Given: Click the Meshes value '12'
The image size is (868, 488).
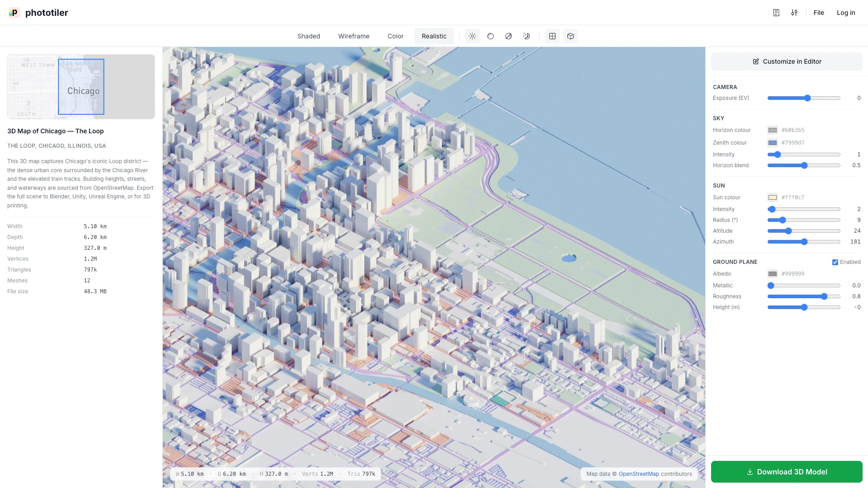Looking at the screenshot, I should coord(87,281).
